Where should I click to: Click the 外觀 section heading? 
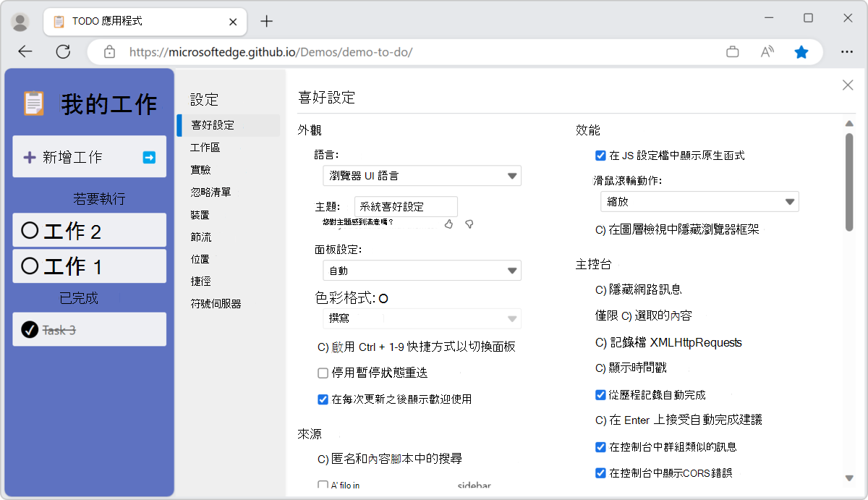pyautogui.click(x=309, y=130)
